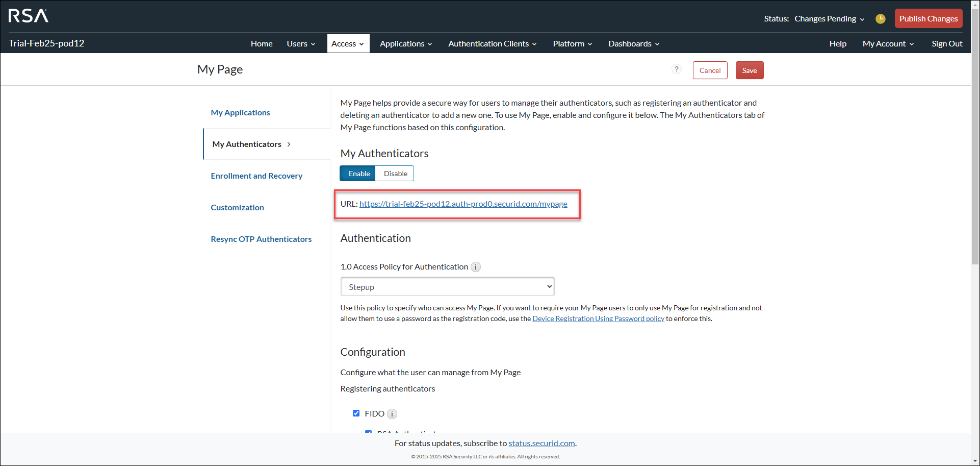Open the Users menu
Image resolution: width=980 pixels, height=466 pixels.
click(301, 44)
